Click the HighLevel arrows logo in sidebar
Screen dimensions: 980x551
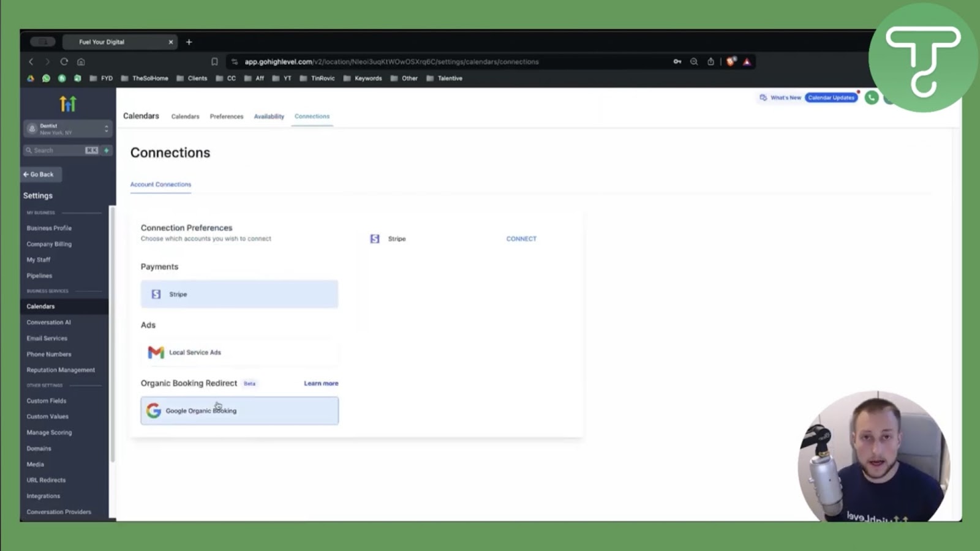tap(68, 104)
